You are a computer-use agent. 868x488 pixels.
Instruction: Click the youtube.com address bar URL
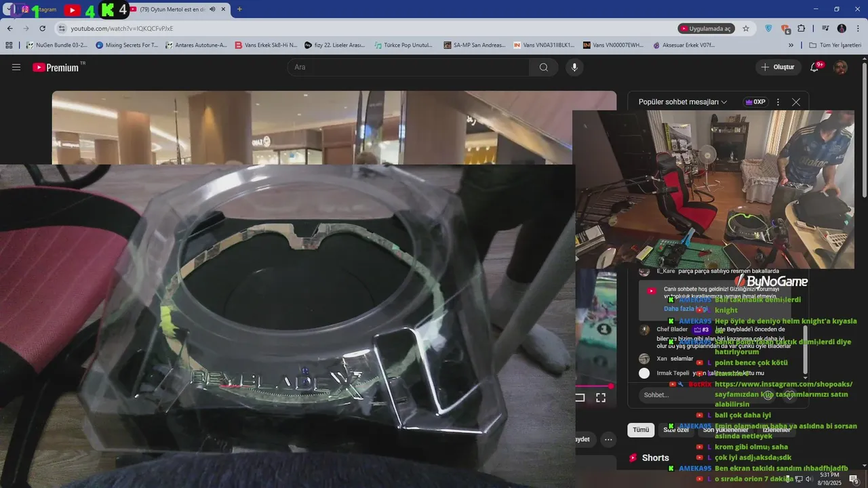[x=122, y=28]
